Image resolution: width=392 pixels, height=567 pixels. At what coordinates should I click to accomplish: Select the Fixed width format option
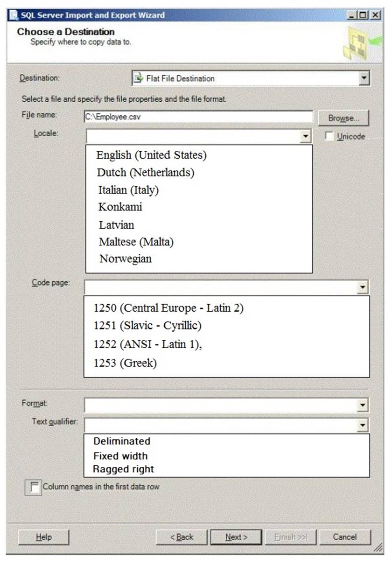tap(120, 456)
